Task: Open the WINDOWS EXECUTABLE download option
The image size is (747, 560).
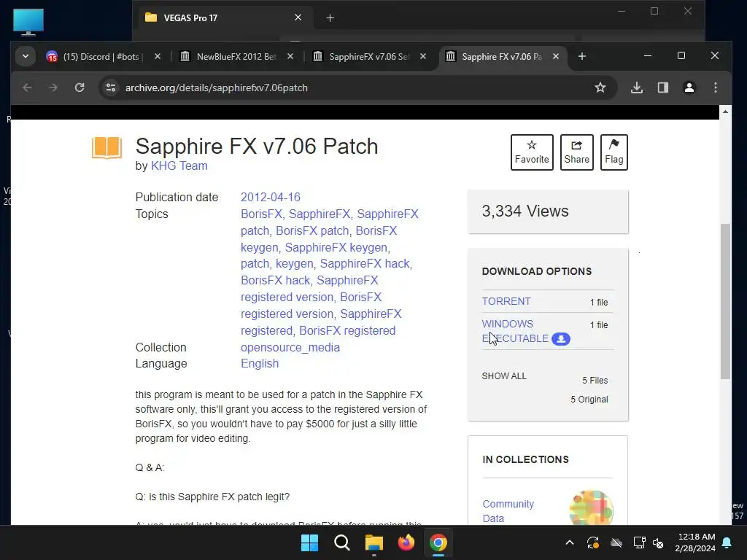Action: point(515,331)
